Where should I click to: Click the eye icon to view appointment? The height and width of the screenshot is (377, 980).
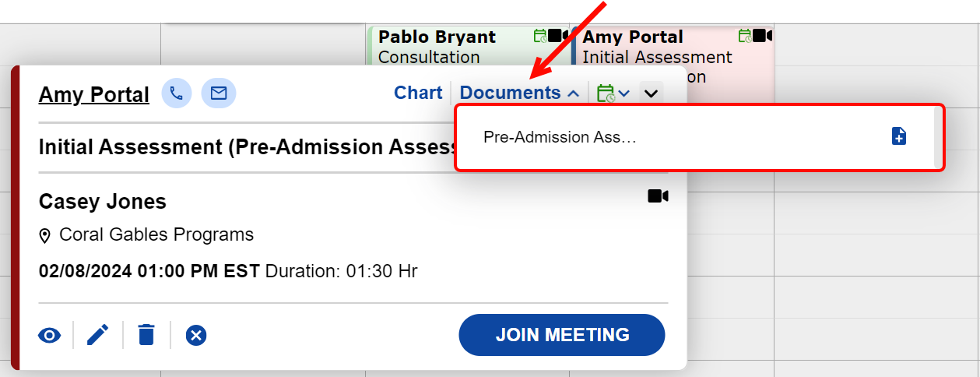[x=49, y=336]
